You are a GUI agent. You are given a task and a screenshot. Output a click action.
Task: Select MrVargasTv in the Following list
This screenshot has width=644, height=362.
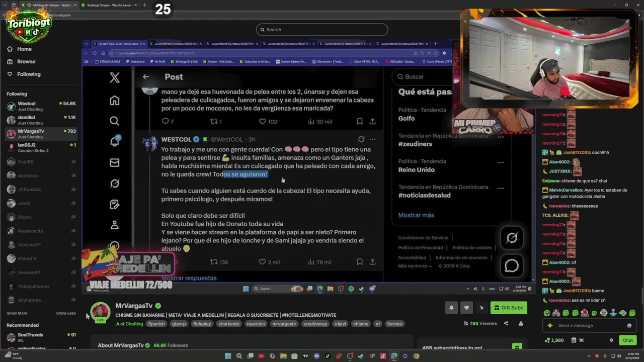(40, 134)
